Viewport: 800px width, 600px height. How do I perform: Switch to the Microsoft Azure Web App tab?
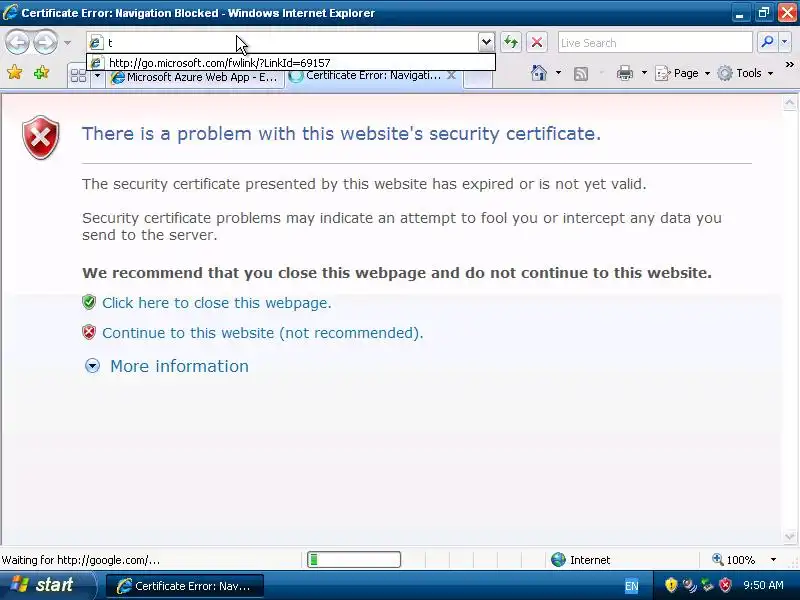pyautogui.click(x=195, y=78)
